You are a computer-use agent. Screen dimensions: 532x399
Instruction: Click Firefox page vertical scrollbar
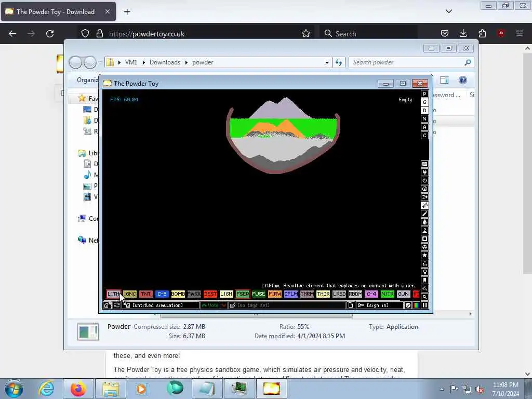[x=528, y=163]
